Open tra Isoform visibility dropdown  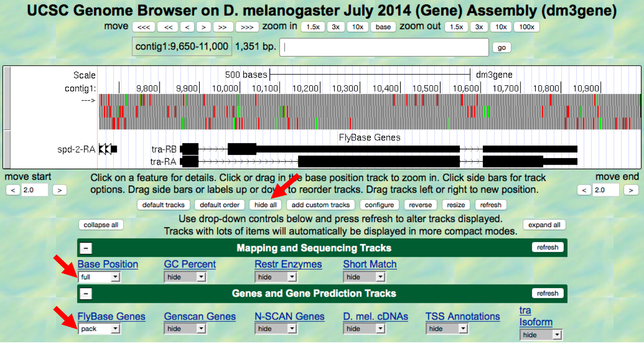[x=541, y=335]
